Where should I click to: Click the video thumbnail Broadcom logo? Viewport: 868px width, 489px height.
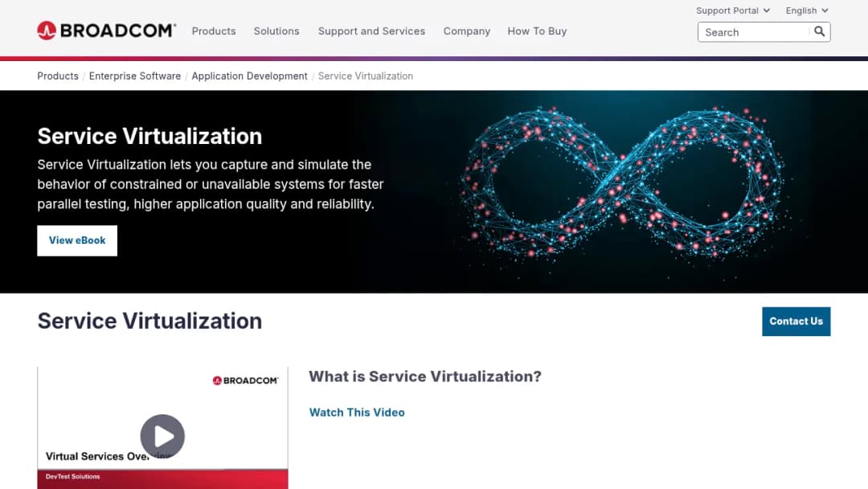pos(245,380)
